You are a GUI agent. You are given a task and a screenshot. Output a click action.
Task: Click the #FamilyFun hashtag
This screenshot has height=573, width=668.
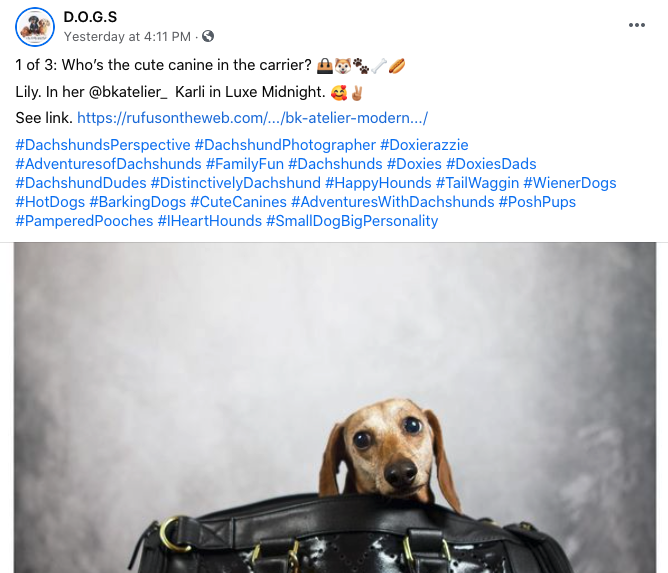(x=245, y=164)
